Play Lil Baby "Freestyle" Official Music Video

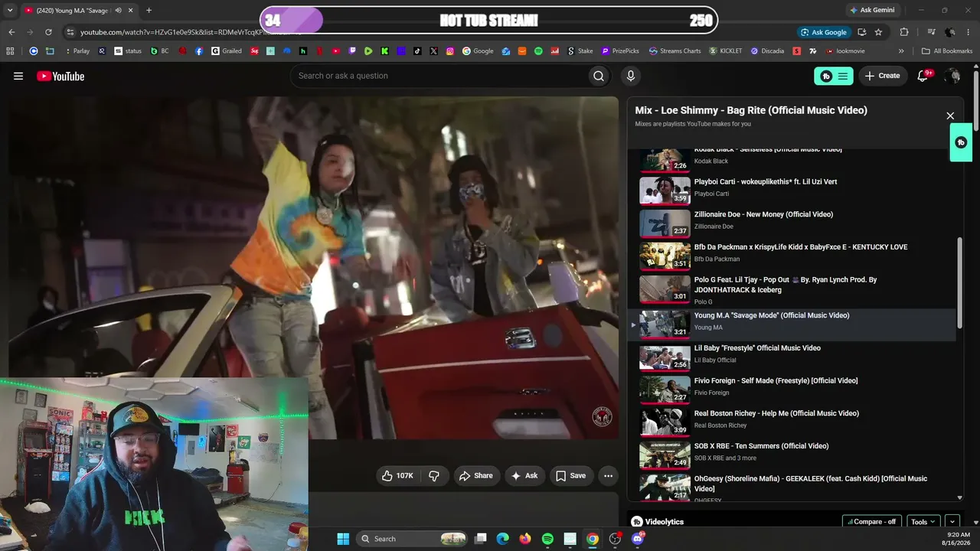click(757, 348)
